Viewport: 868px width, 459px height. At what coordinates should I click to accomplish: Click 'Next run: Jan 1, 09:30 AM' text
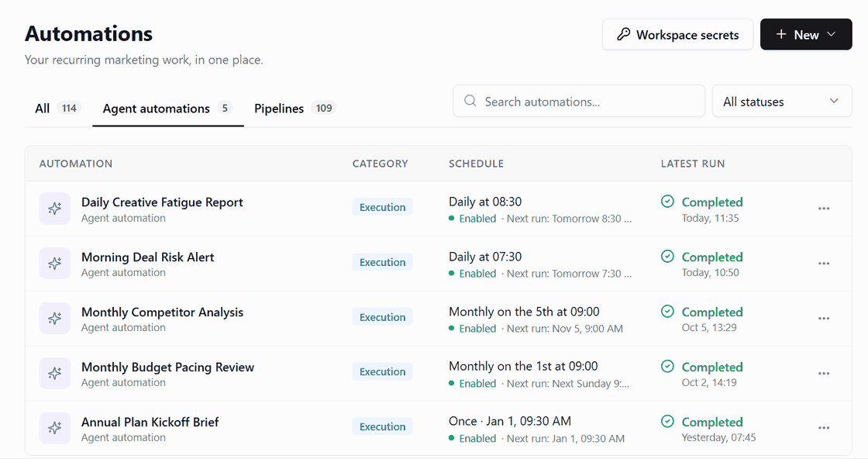[x=566, y=439]
